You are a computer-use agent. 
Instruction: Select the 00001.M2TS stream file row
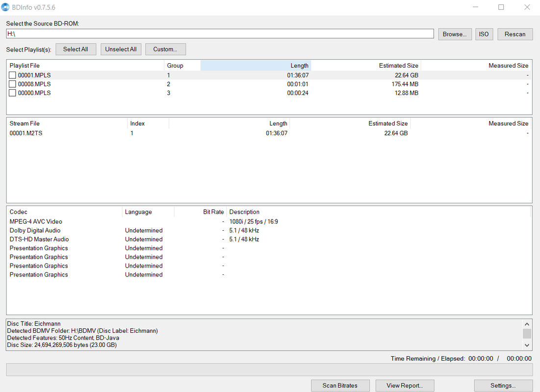269,133
